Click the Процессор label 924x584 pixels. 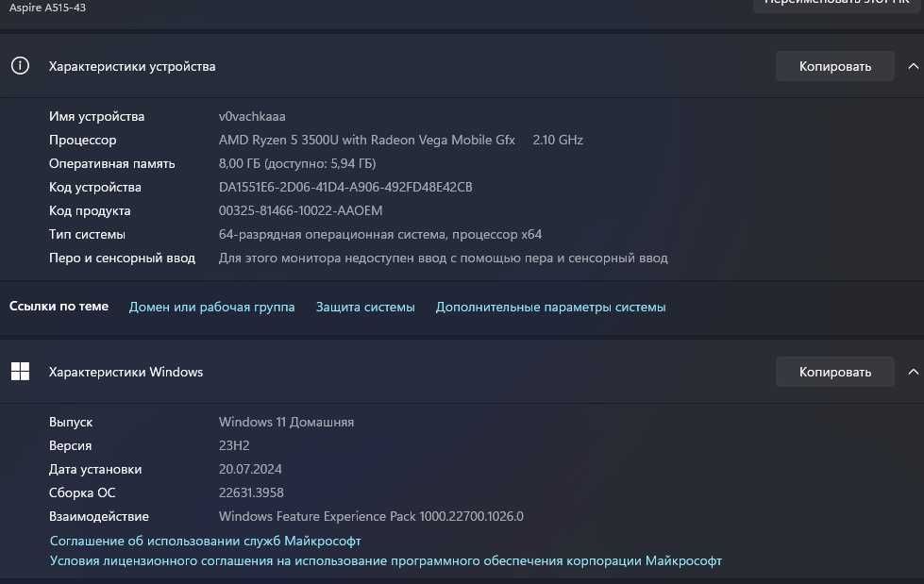click(x=82, y=140)
